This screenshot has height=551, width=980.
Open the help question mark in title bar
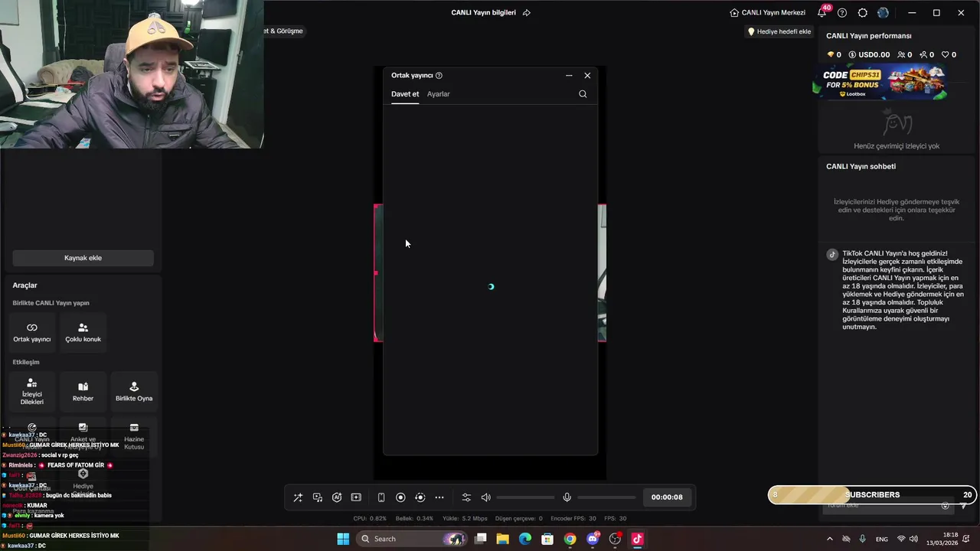point(842,12)
